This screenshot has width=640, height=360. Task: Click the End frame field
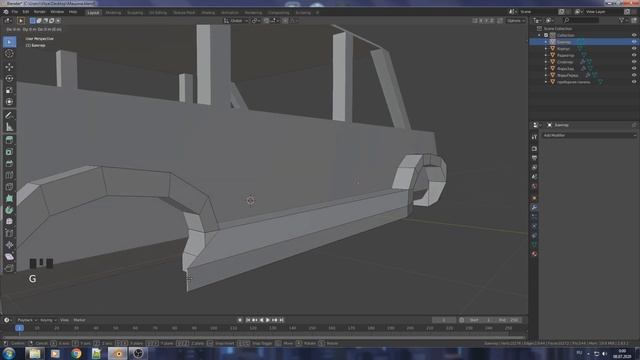coord(509,320)
